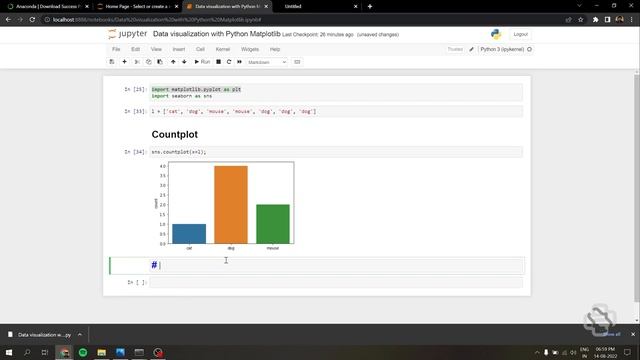Interrupt the kernel with stop icon
This screenshot has height=360, width=640.
(x=218, y=62)
